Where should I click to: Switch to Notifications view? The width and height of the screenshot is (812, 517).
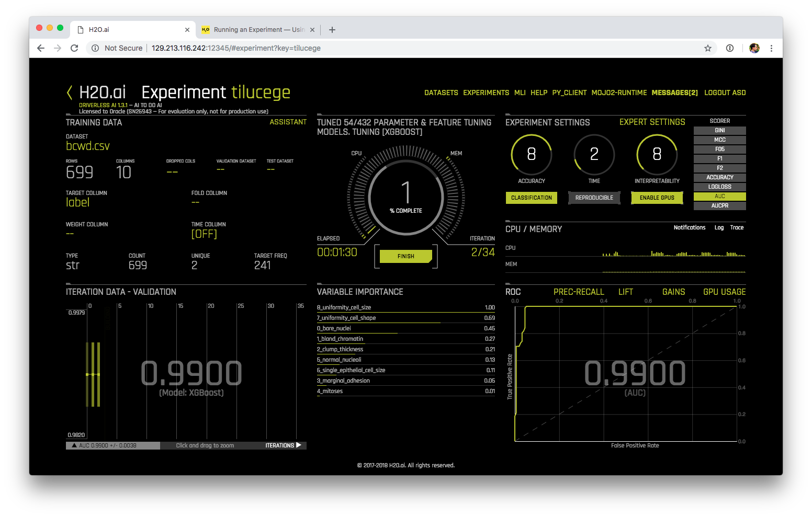[690, 227]
